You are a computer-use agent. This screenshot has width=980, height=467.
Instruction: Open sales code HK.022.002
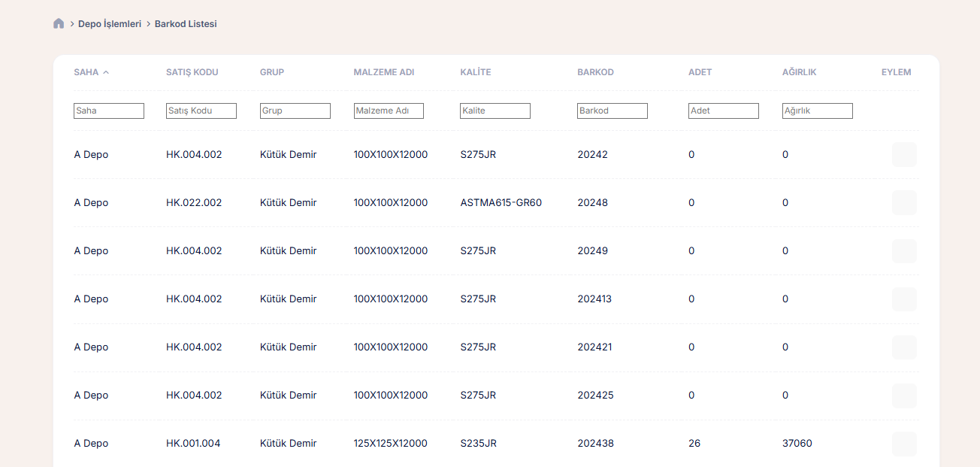tap(194, 203)
